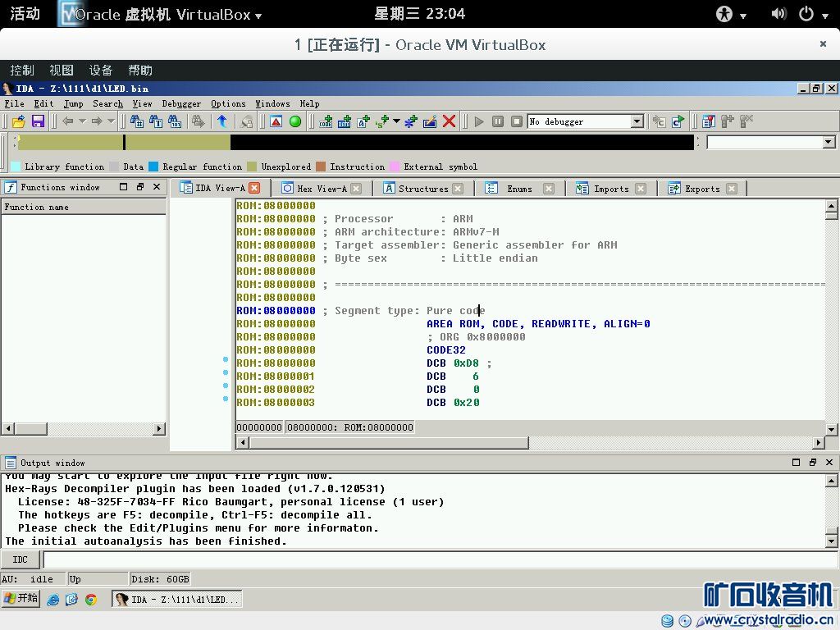Close the IDA View-A tab
Viewport: 840px width, 630px height.
click(x=254, y=189)
